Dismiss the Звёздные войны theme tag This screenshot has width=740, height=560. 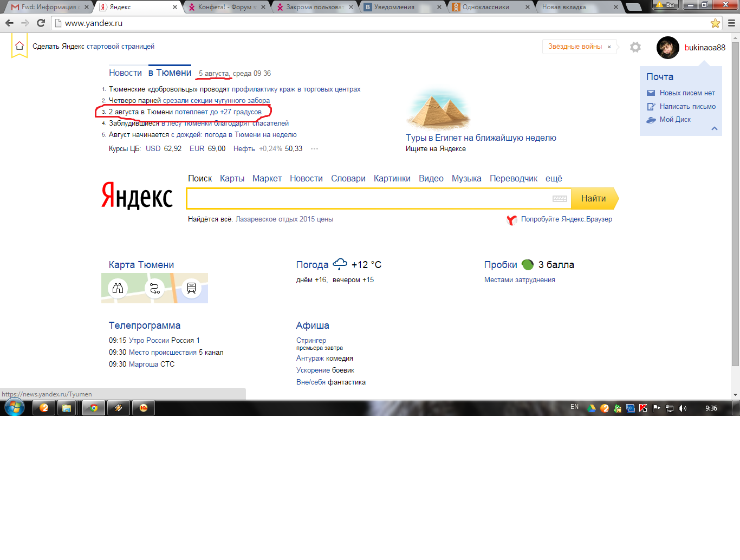pos(609,47)
